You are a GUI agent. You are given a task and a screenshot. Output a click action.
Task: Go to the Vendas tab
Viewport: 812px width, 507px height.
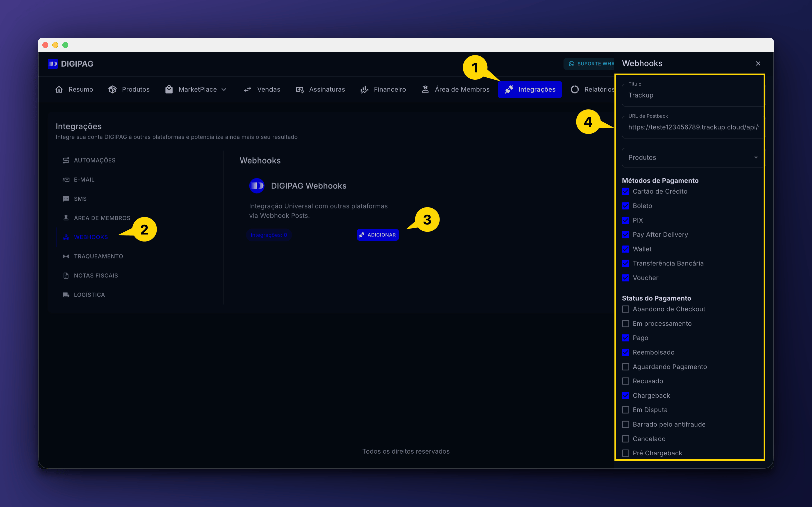262,89
